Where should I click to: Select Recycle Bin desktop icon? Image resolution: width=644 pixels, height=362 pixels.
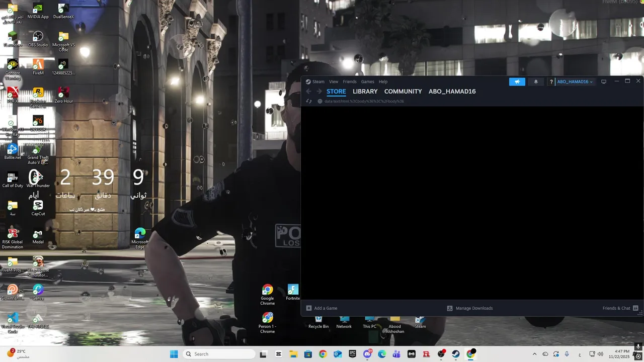[x=318, y=323]
